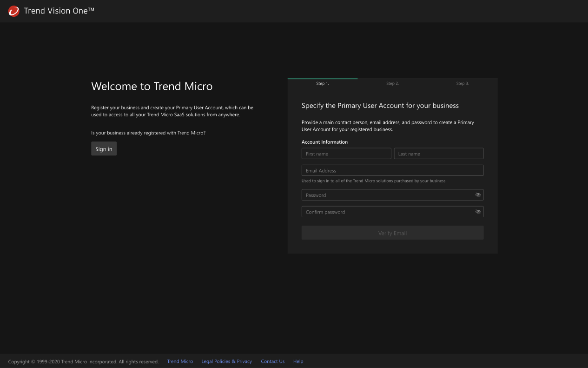This screenshot has width=588, height=368.
Task: Click the First name input field
Action: click(x=346, y=153)
